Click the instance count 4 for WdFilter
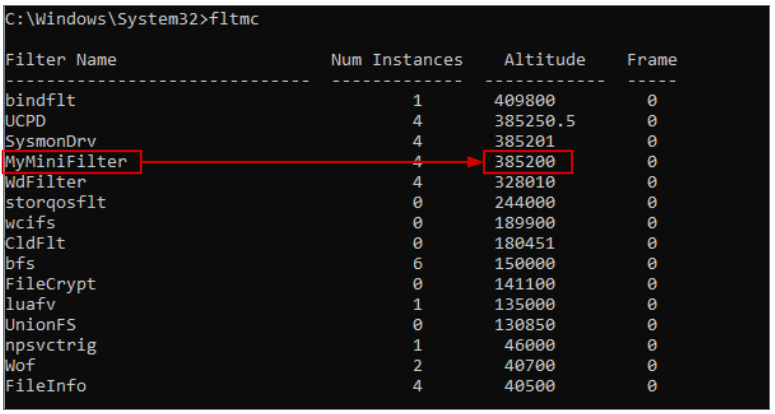The width and height of the screenshot is (775, 414). point(418,182)
